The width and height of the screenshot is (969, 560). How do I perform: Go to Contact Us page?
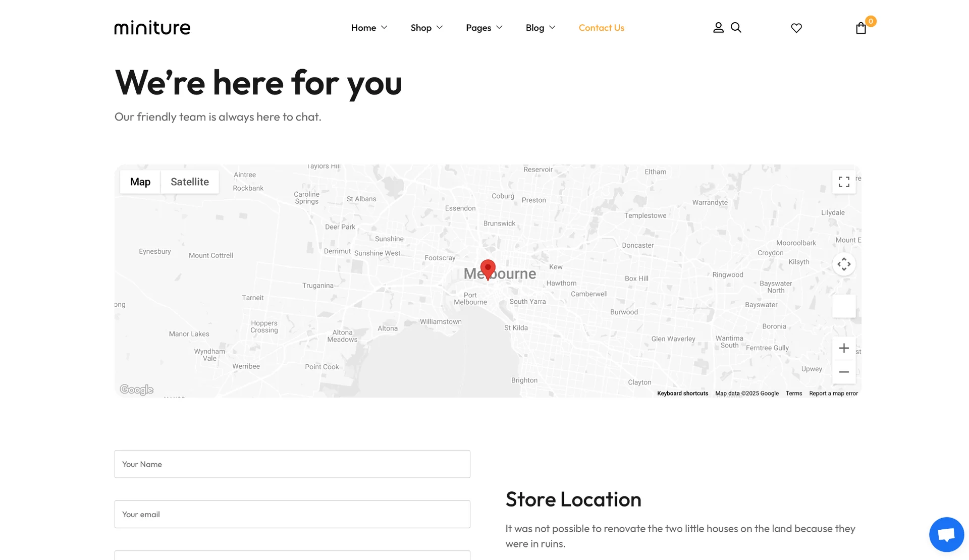(601, 28)
